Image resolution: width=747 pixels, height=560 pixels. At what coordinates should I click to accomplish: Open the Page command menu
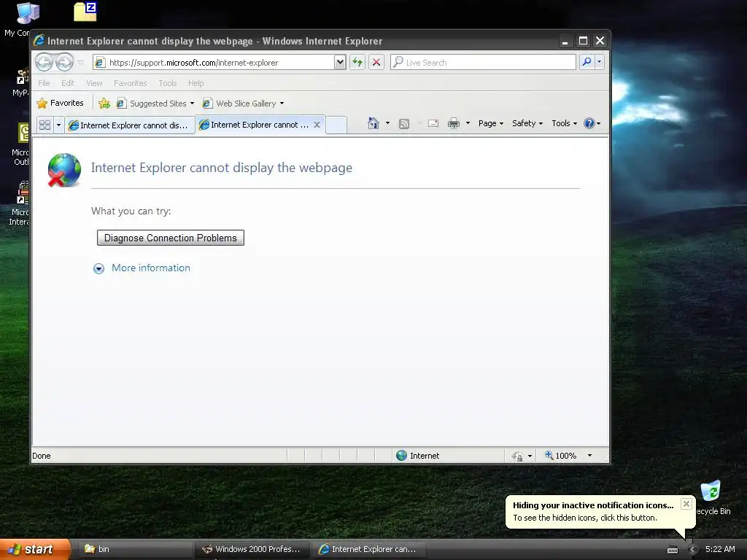point(491,123)
